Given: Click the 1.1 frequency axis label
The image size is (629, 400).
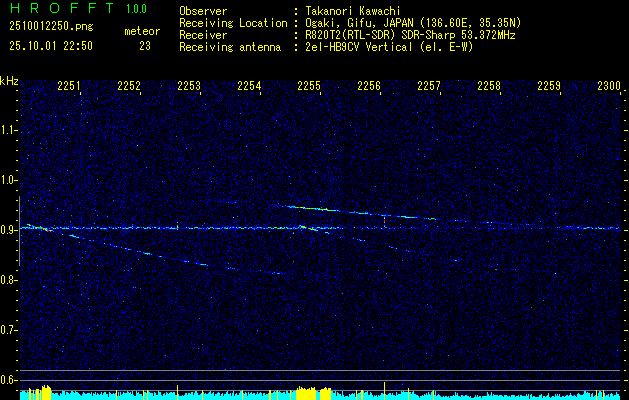Looking at the screenshot, I should (8, 130).
